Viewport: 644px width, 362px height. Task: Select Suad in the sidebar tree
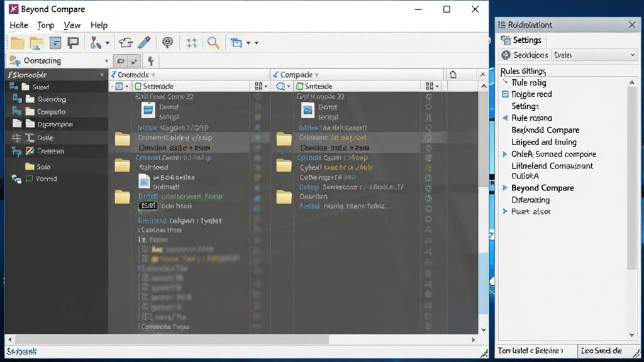[x=41, y=87]
